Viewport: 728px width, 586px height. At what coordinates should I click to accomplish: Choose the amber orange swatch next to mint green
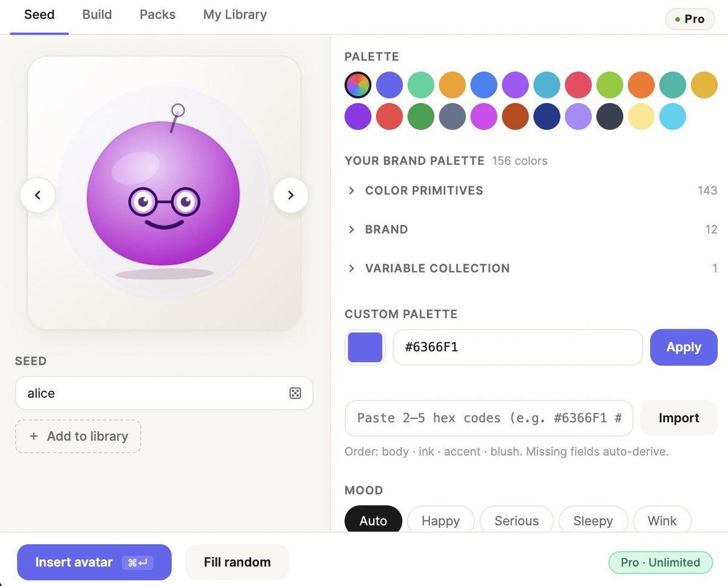453,85
